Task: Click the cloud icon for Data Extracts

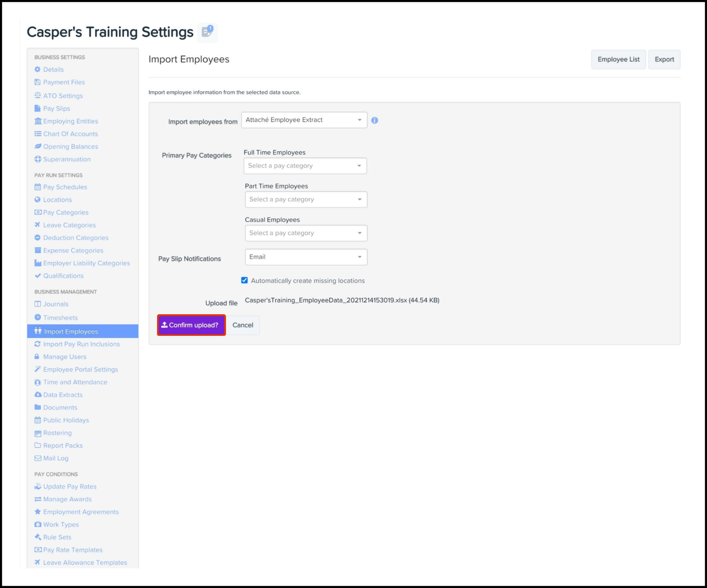Action: click(38, 395)
